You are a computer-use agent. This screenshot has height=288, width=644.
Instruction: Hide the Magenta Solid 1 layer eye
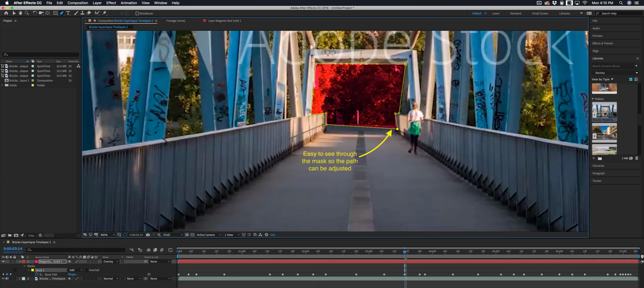(3, 262)
